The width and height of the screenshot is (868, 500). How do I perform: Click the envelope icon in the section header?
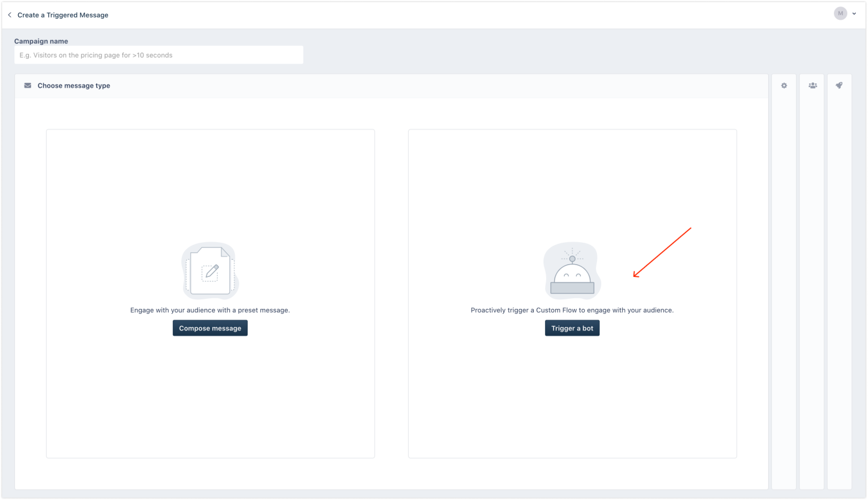pyautogui.click(x=27, y=86)
